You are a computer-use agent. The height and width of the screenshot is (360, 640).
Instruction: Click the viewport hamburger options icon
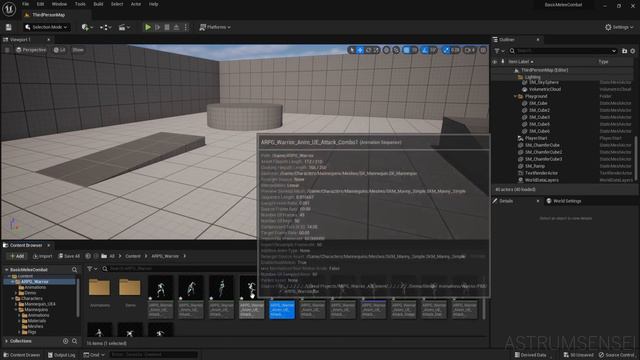click(7, 50)
